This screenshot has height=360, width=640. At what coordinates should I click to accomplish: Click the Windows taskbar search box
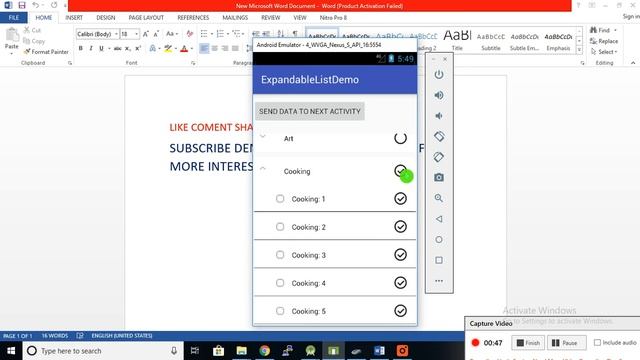coord(102,351)
